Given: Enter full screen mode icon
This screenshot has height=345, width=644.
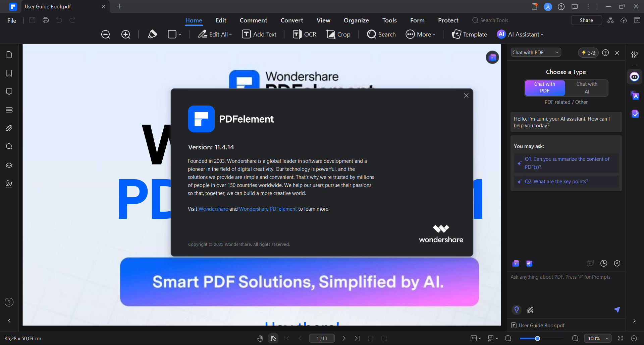Looking at the screenshot, I should click(621, 338).
